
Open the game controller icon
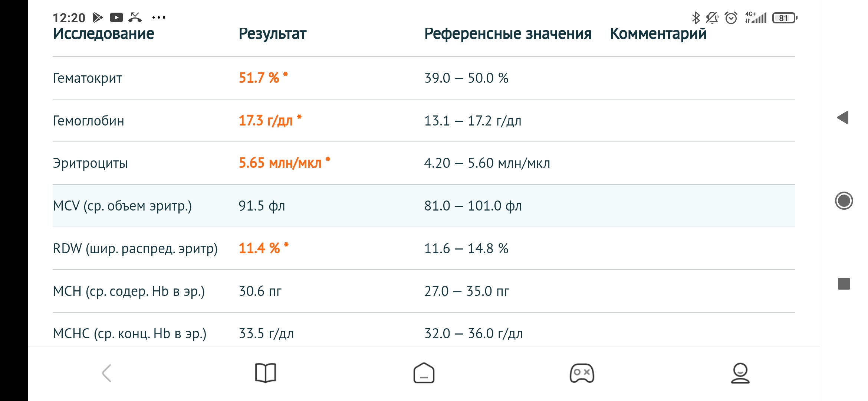[x=582, y=373]
